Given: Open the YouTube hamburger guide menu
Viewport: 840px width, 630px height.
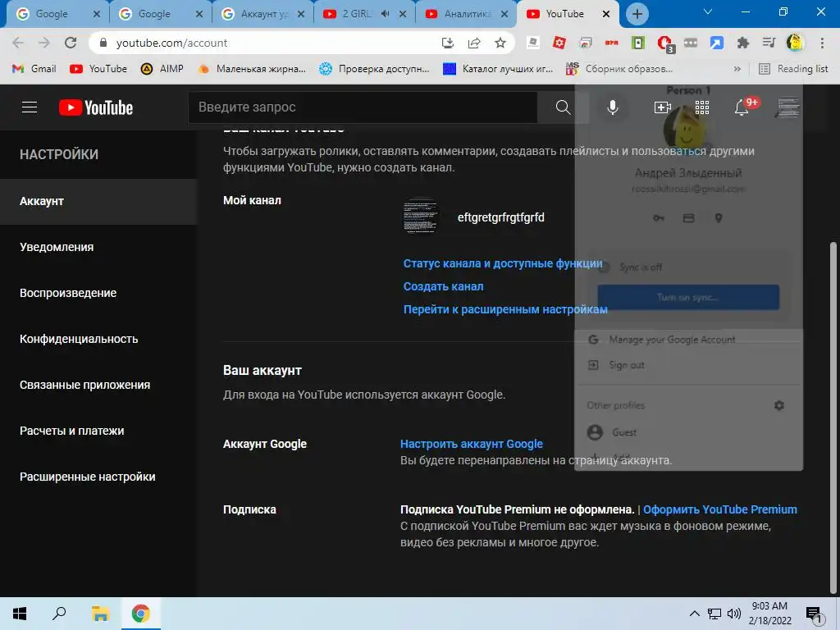Looking at the screenshot, I should pos(30,107).
